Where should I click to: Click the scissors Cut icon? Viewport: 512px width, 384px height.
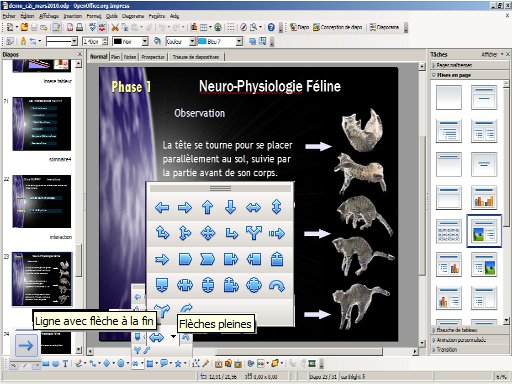pyautogui.click(x=115, y=27)
